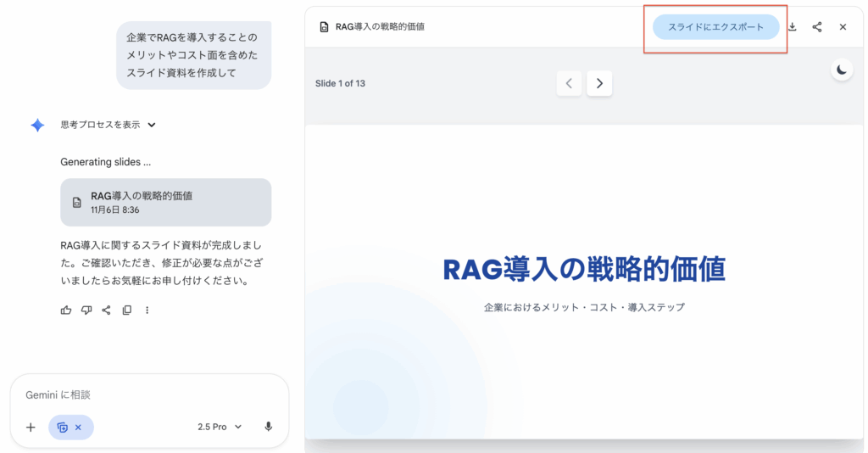Go to the previous slide
The height and width of the screenshot is (453, 868).
569,83
